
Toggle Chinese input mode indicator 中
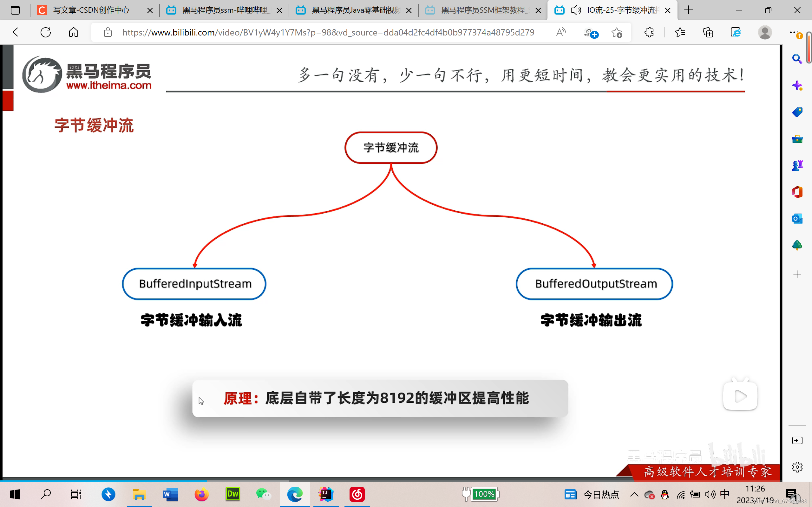(725, 494)
